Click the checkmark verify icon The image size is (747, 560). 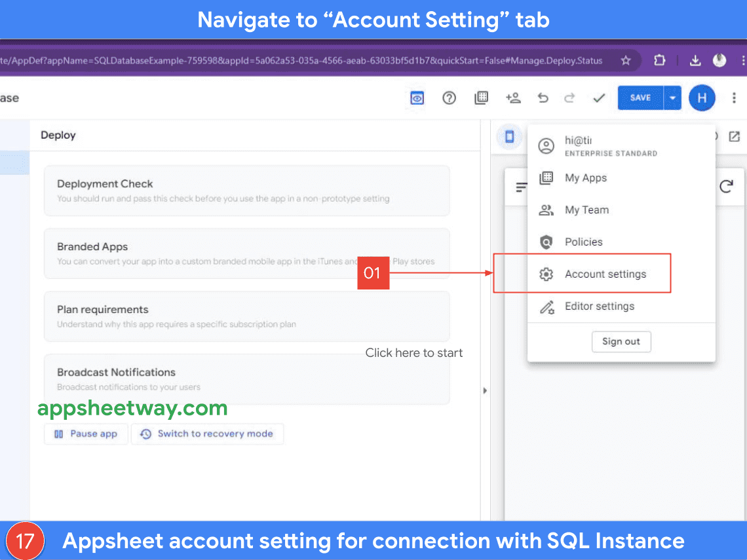point(598,98)
